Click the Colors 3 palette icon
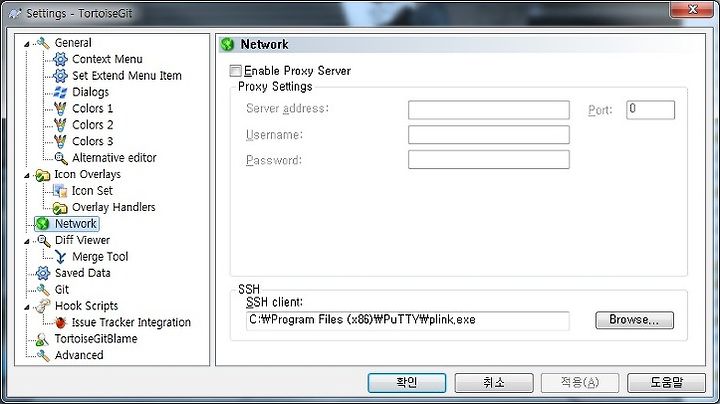Image resolution: width=720 pixels, height=404 pixels. (x=60, y=141)
